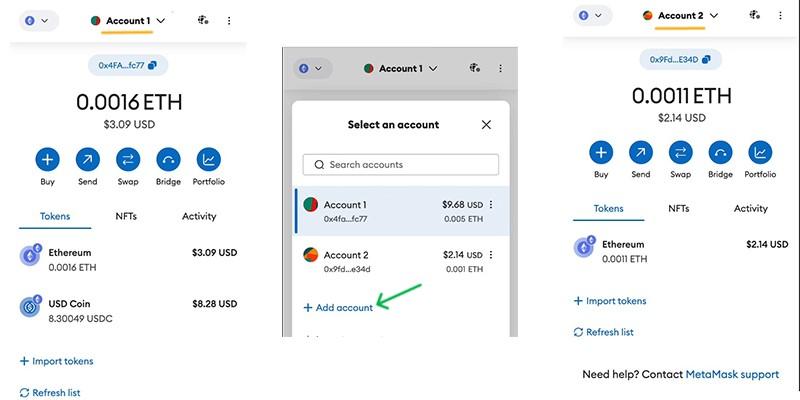The image size is (800, 400).
Task: Copy address 0x9Fd...E34D in right panel
Action: (x=680, y=60)
